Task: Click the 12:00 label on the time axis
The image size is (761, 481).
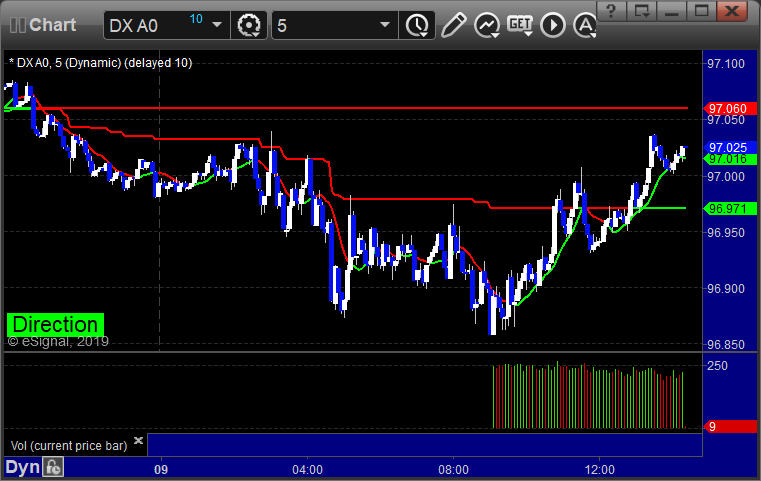Action: [x=599, y=470]
